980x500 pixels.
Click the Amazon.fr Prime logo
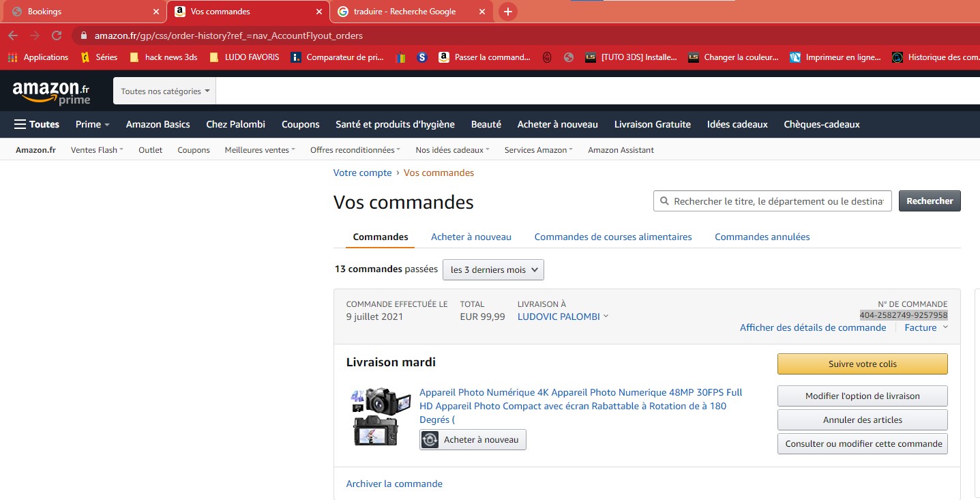click(x=51, y=92)
